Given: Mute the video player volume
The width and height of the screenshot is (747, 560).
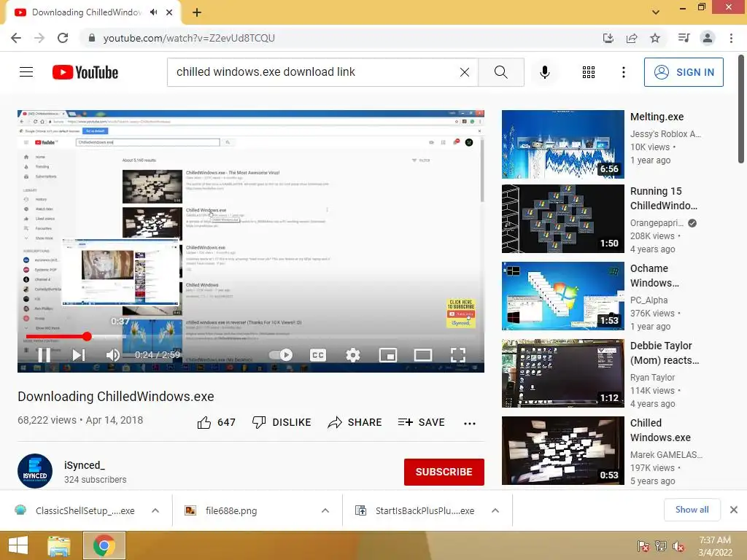Looking at the screenshot, I should 113,355.
